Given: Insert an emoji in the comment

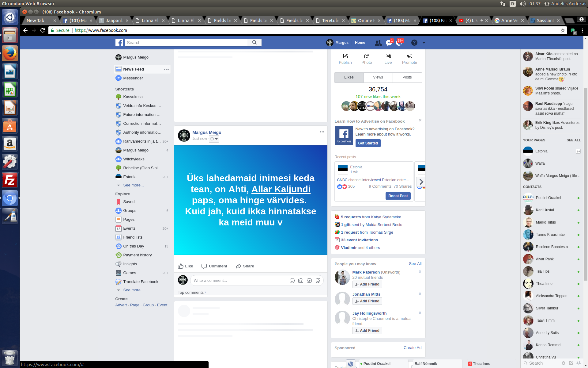Looking at the screenshot, I should (x=292, y=281).
